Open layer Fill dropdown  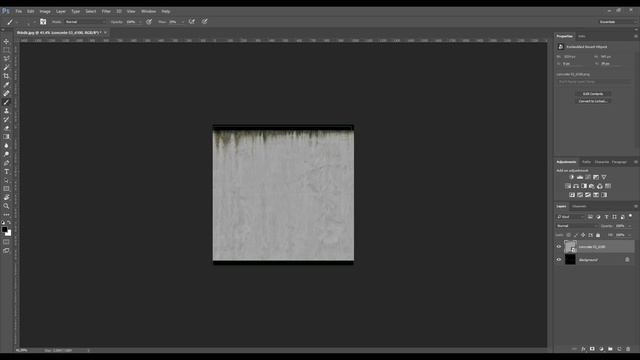coord(630,235)
